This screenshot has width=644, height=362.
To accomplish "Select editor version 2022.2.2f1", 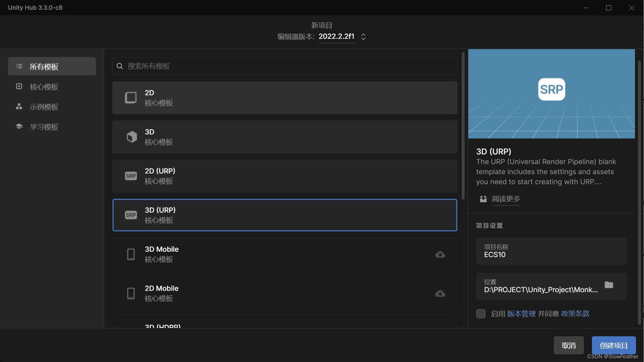I will coord(336,36).
